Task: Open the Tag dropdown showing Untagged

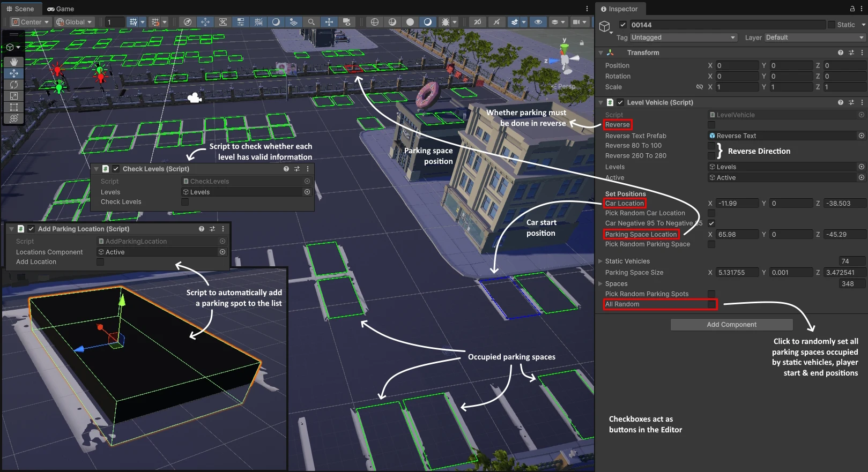Action: point(684,38)
